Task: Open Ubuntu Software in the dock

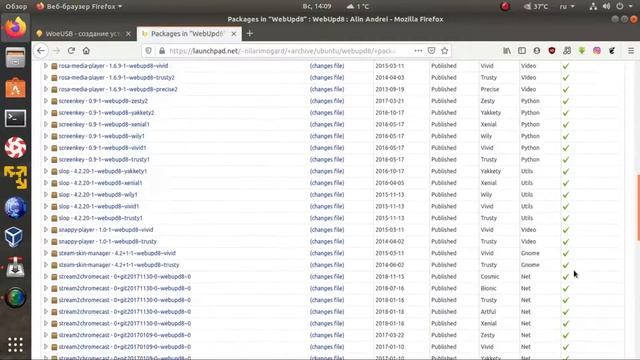Action: coord(16,88)
